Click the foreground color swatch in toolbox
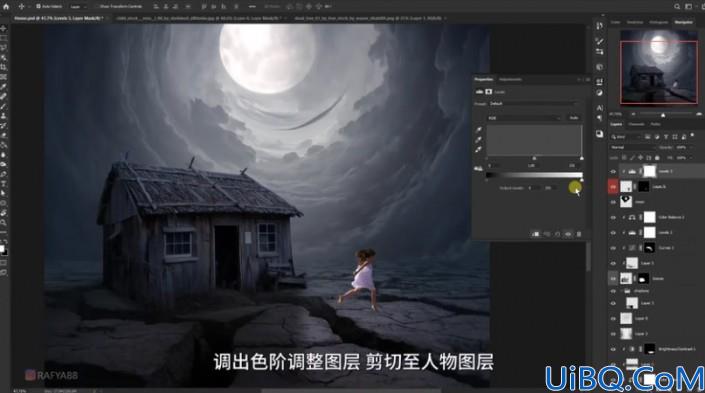The width and height of the screenshot is (705, 393). tap(2, 249)
